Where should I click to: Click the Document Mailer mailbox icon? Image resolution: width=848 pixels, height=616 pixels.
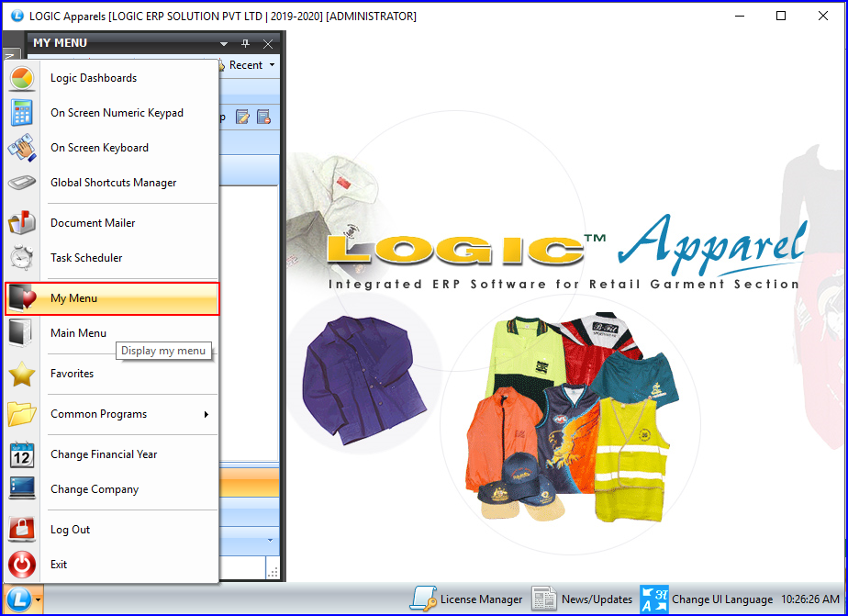point(22,223)
